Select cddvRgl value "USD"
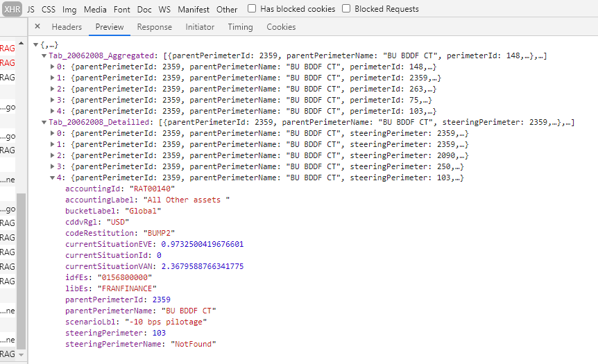The width and height of the screenshot is (598, 364). coord(118,222)
